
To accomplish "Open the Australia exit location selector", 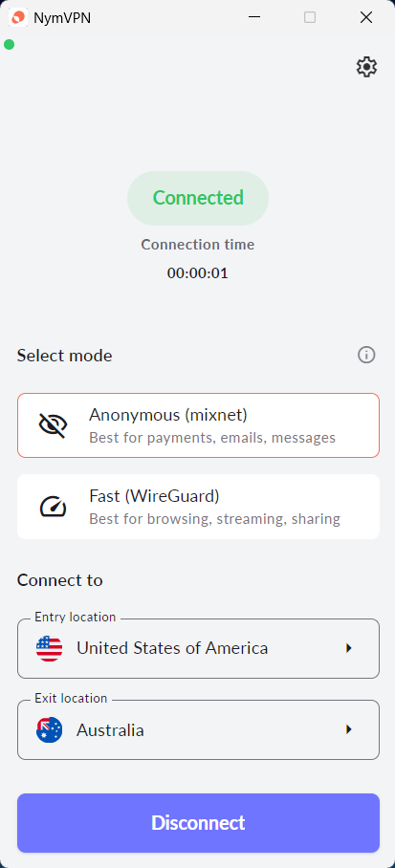I will click(198, 730).
